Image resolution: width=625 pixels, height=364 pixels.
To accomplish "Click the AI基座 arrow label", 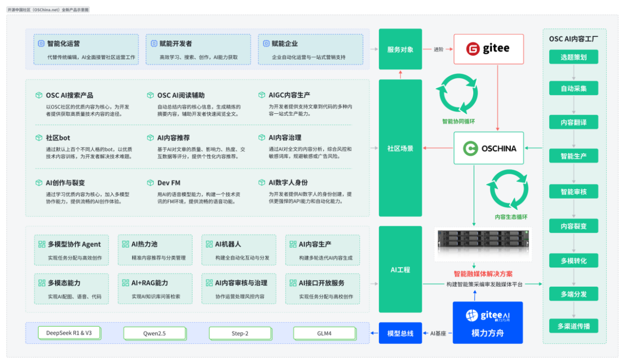I will pyautogui.click(x=437, y=334).
